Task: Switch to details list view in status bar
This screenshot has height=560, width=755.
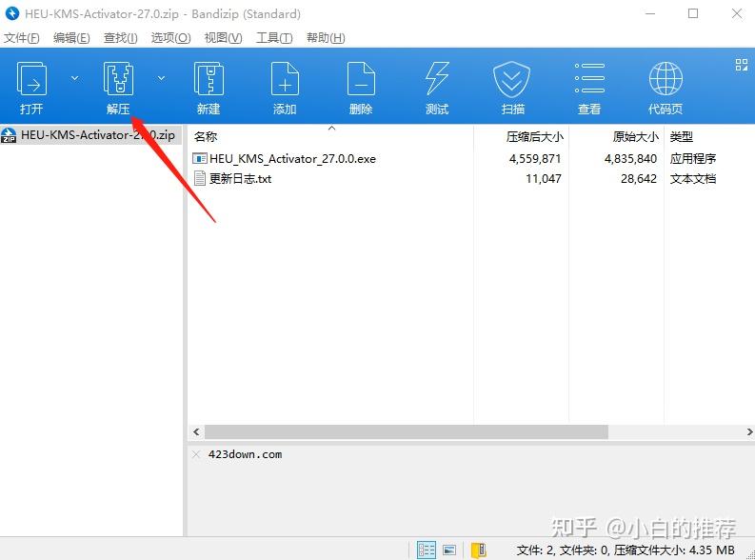Action: (x=427, y=550)
